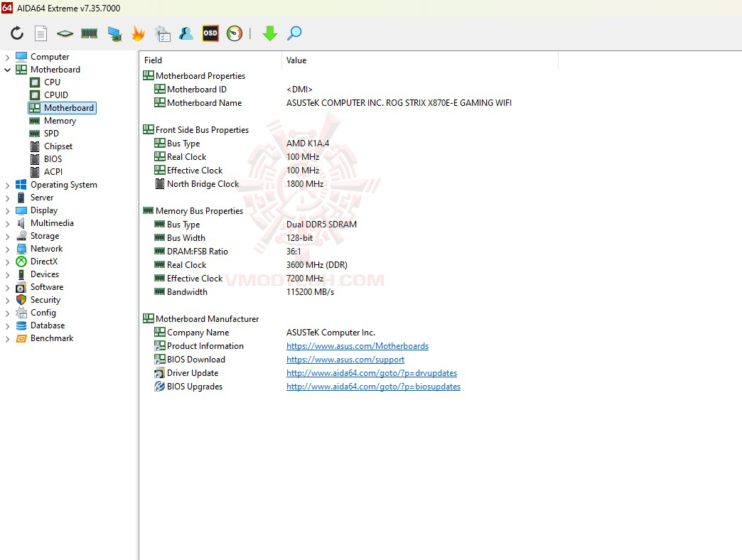The height and width of the screenshot is (560, 742).
Task: Click the 3600 MHz (DDR) value
Action: click(316, 265)
